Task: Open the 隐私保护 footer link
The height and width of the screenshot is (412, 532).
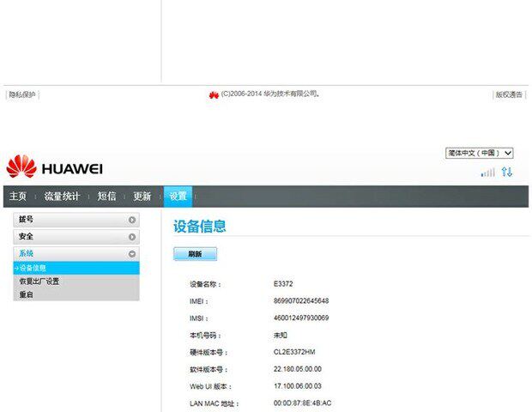Action: pos(22,94)
